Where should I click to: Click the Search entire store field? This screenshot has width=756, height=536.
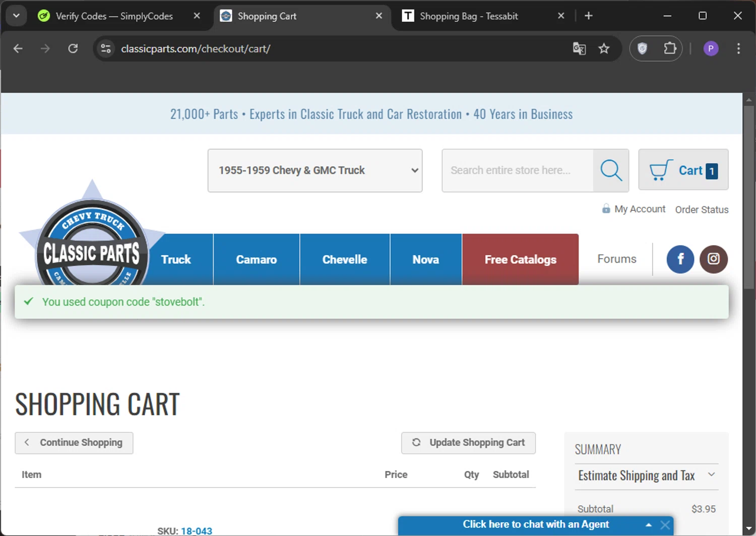coord(518,170)
